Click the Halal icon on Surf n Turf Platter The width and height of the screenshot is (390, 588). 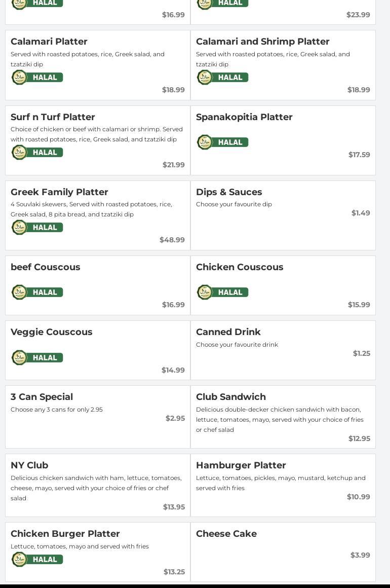coord(37,153)
